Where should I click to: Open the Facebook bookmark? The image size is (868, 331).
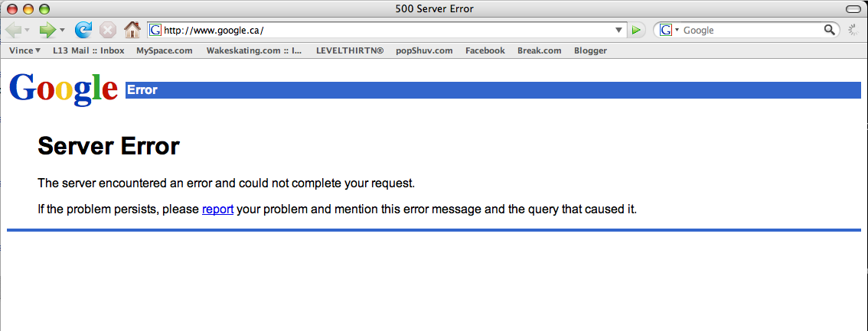pyautogui.click(x=485, y=50)
